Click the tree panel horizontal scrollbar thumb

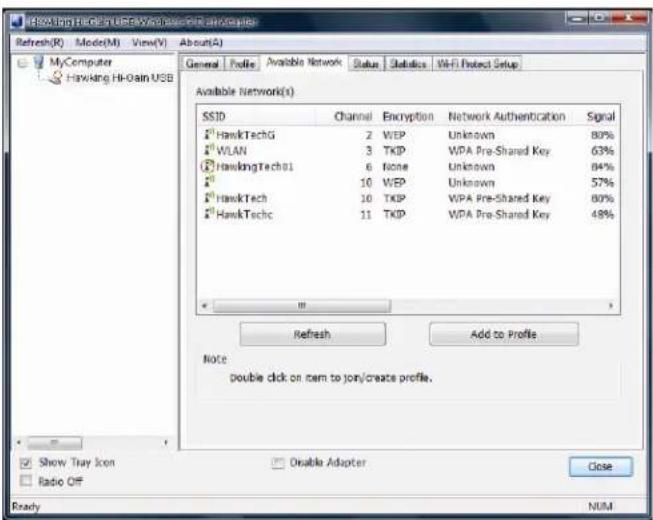coord(55,443)
